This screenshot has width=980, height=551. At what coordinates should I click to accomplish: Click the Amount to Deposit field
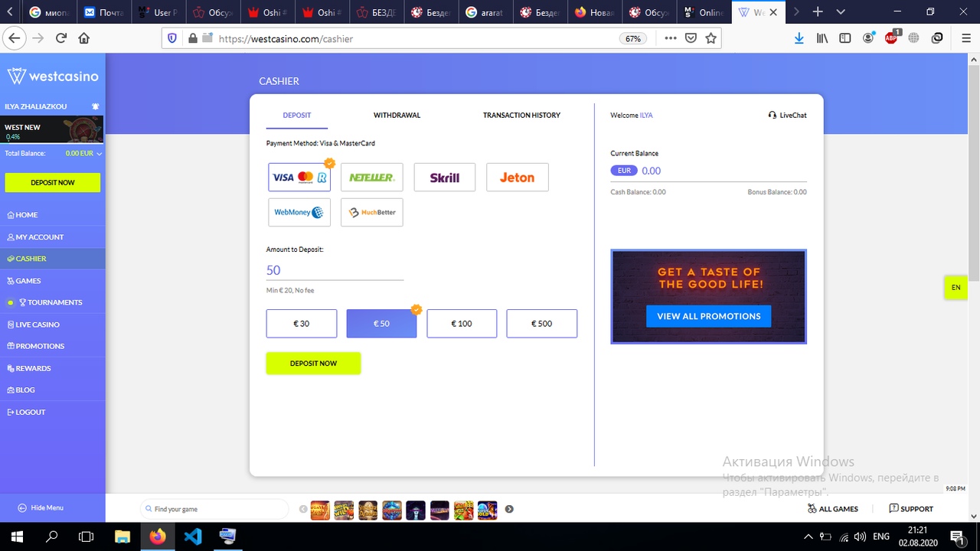(x=335, y=270)
